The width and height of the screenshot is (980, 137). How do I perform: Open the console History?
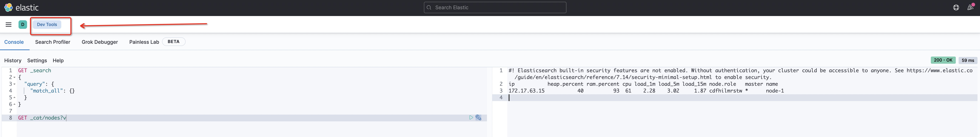point(12,60)
